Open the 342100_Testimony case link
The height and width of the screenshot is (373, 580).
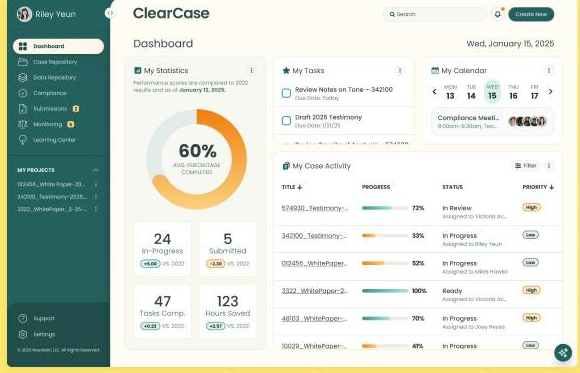tap(314, 236)
